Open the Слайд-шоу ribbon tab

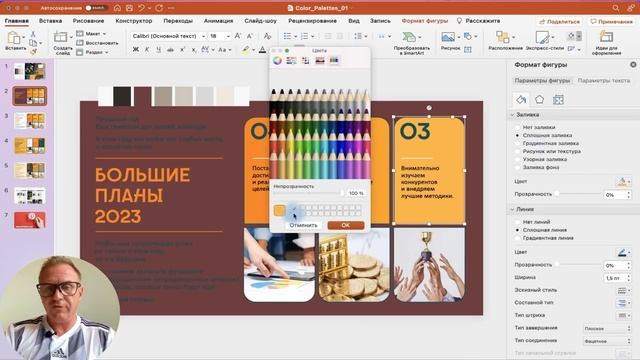[x=260, y=21]
